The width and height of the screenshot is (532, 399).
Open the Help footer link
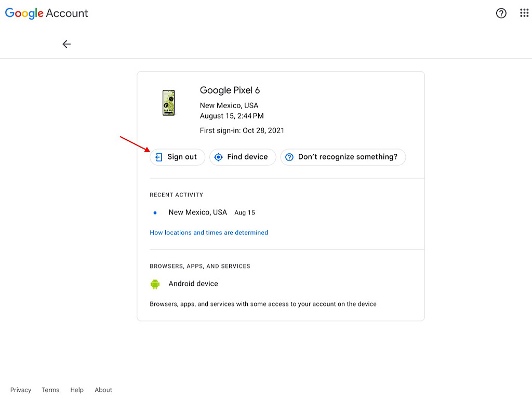[x=77, y=390]
